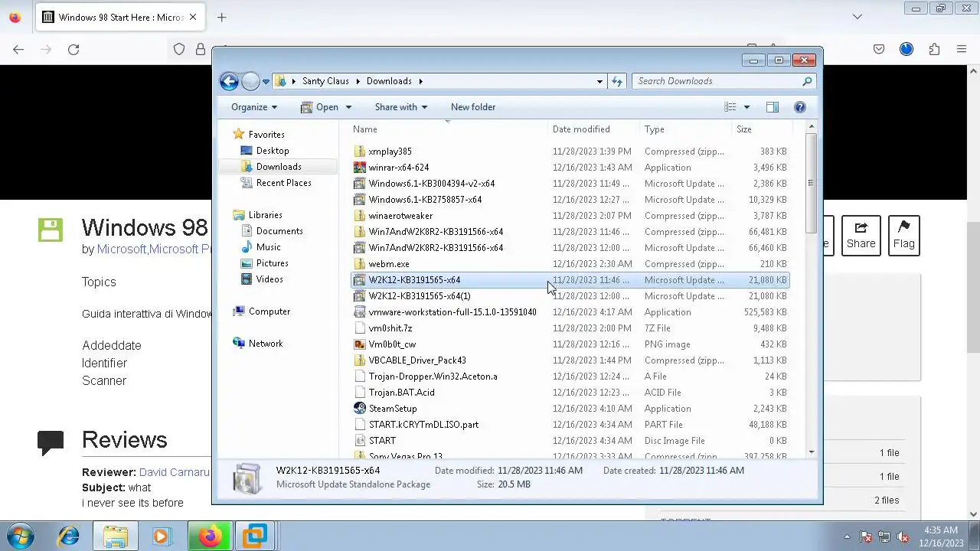Viewport: 980px width, 551px height.
Task: Select the vm0shit.7z file icon
Action: point(360,328)
